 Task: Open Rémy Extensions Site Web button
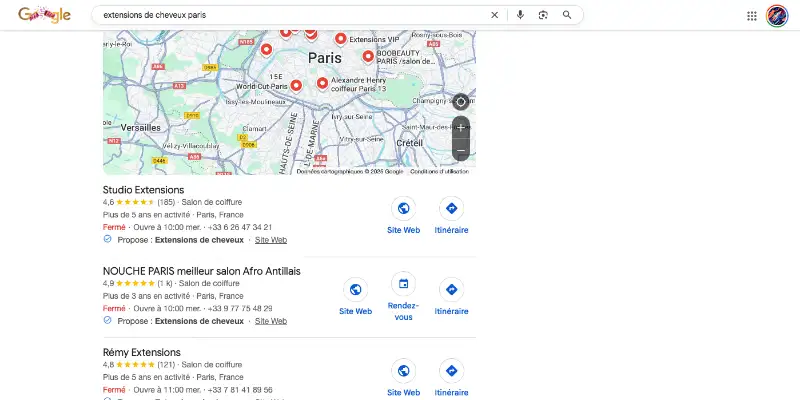pos(403,378)
